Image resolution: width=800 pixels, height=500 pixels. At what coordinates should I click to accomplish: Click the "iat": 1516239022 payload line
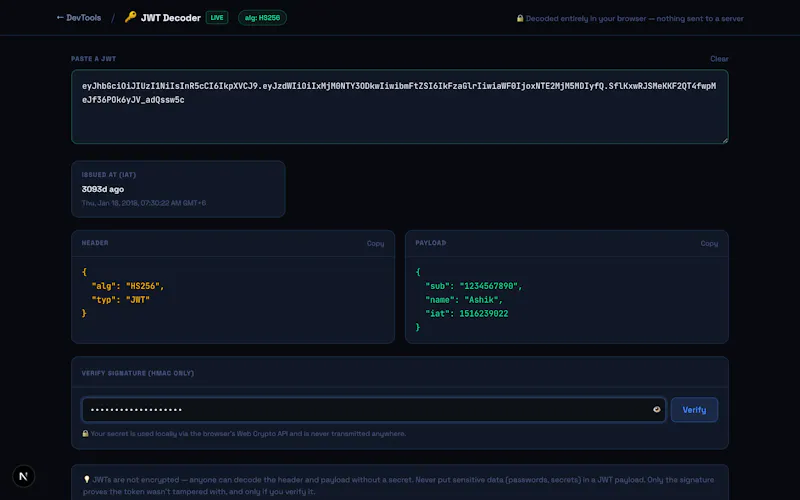click(x=466, y=314)
